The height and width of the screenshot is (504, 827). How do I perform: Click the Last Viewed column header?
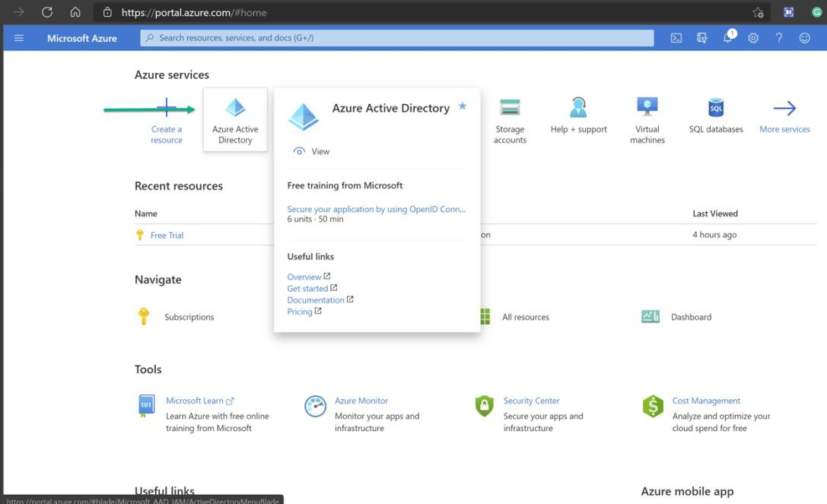pos(714,214)
